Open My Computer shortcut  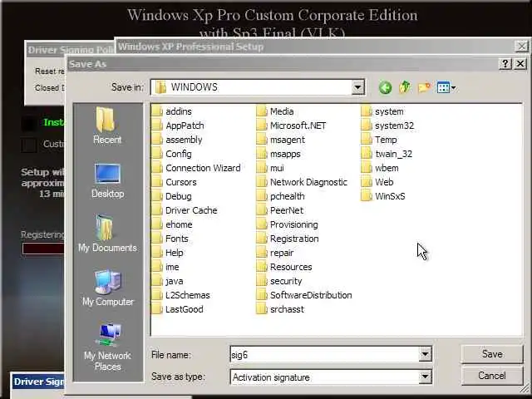(108, 288)
